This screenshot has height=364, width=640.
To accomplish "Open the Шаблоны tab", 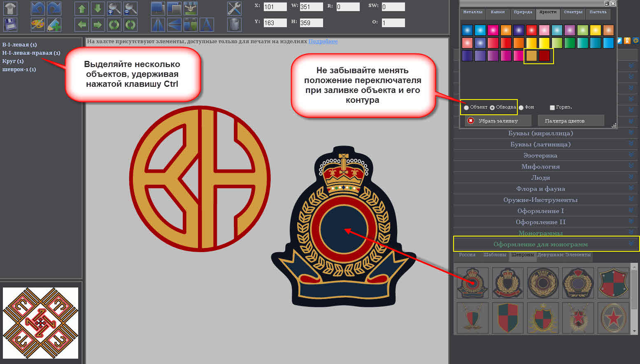I will (x=495, y=255).
